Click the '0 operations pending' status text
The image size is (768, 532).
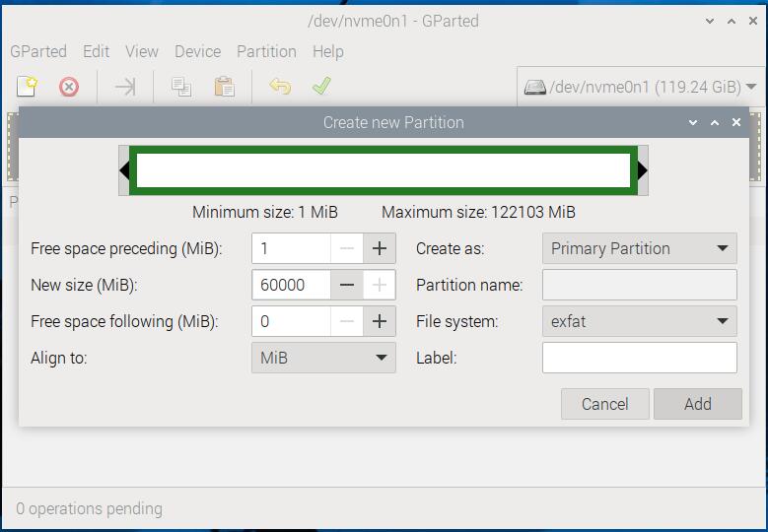click(89, 509)
